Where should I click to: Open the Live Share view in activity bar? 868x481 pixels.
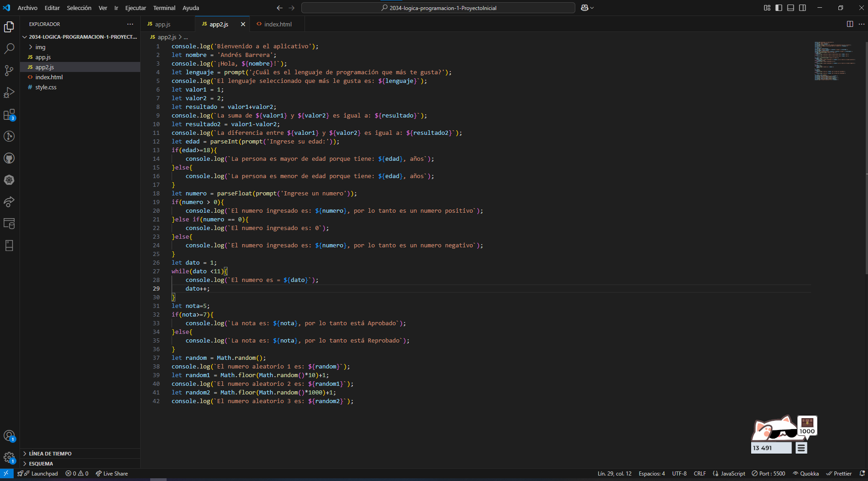(9, 202)
